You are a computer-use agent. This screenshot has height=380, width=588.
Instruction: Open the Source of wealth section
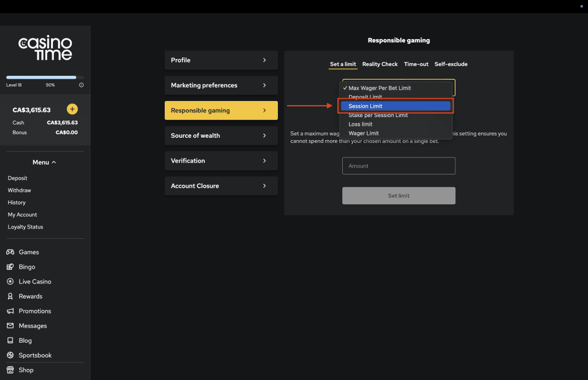(221, 135)
